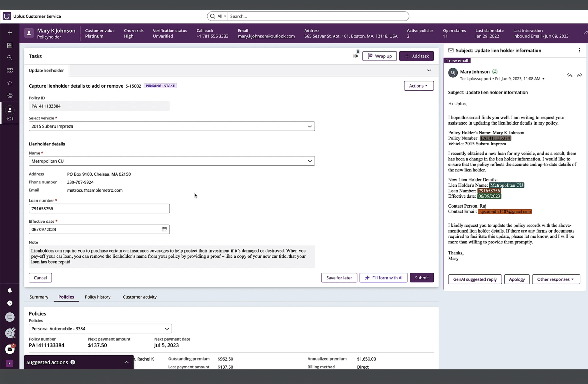Click the Fill form with AI button
The width and height of the screenshot is (588, 384).
tap(383, 278)
